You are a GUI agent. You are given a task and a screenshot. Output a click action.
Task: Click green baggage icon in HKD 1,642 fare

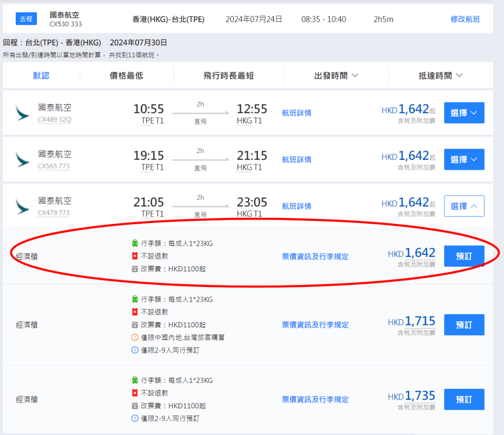click(135, 244)
